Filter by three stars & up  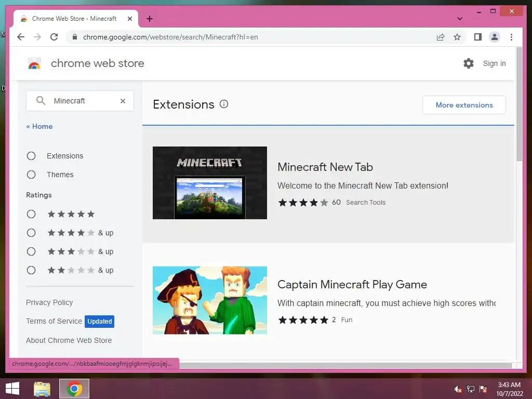[31, 251]
